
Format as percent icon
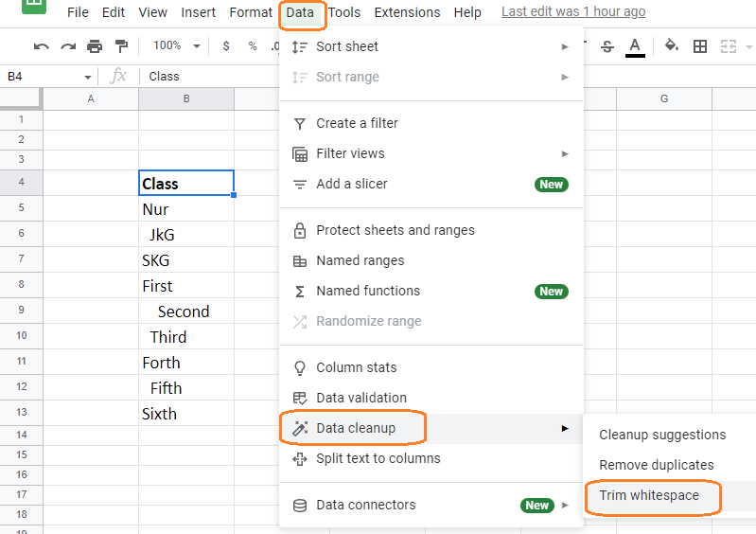coord(253,46)
